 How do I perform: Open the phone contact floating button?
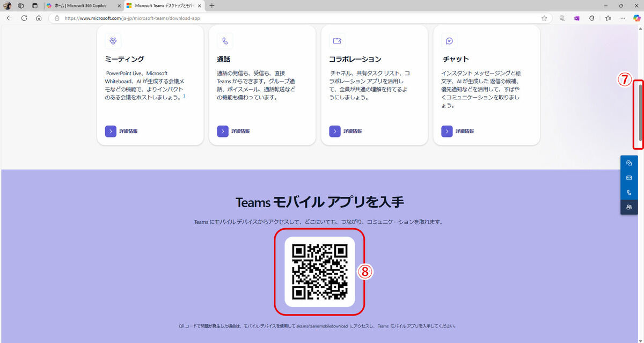(629, 192)
